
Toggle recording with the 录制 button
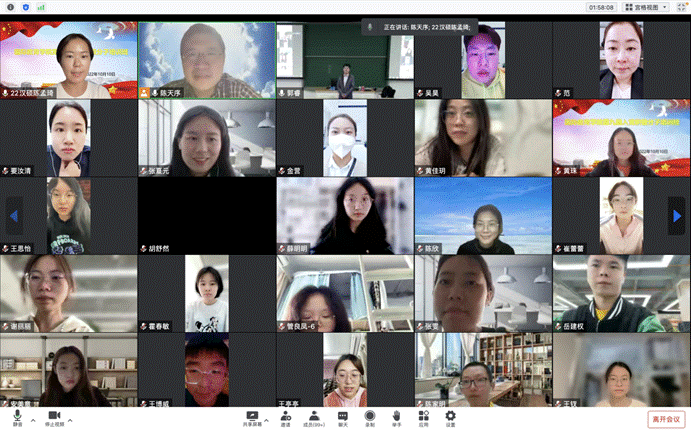pyautogui.click(x=370, y=417)
